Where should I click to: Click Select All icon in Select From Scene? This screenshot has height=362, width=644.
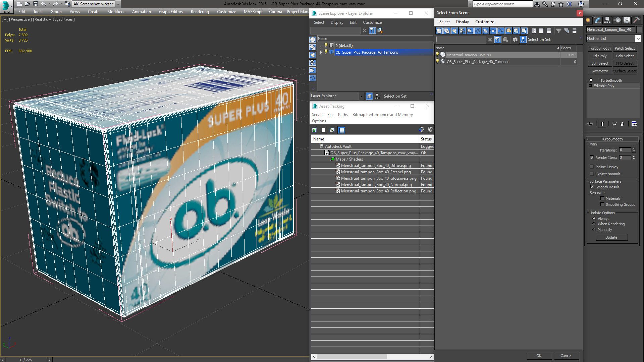(x=534, y=31)
